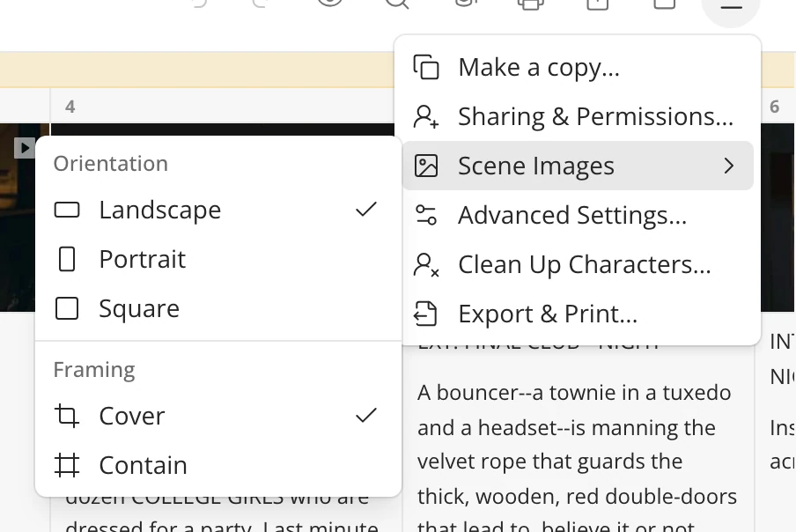Screen dimensions: 796x532
Task: Click the remove-person icon for Clean Up Characters
Action: [x=426, y=264]
